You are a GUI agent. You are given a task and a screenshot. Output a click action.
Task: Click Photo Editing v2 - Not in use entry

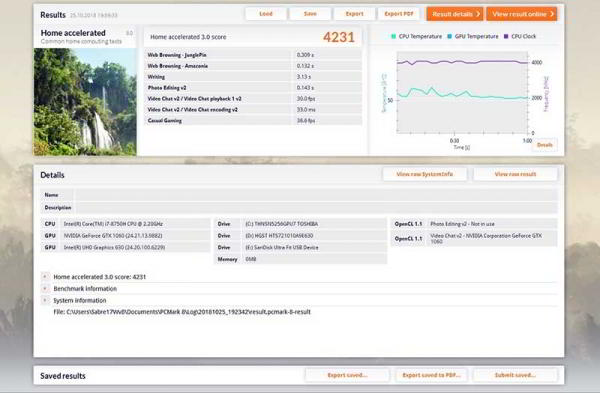474,224
